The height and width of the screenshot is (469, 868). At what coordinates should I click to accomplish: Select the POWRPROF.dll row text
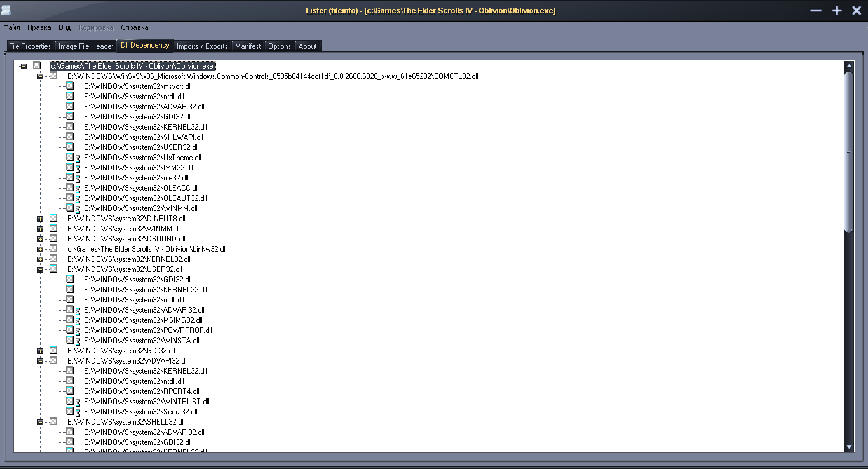(148, 330)
